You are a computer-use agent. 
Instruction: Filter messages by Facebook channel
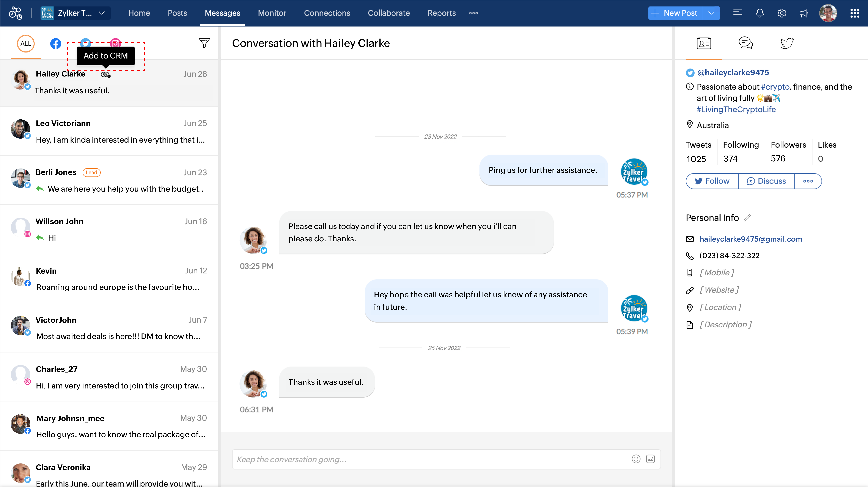tap(56, 44)
